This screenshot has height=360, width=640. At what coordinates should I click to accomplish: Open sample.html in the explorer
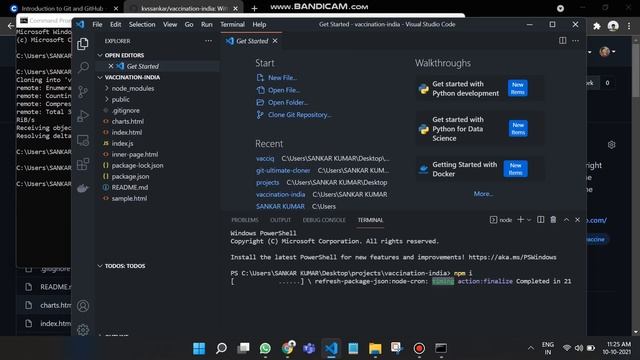(129, 198)
